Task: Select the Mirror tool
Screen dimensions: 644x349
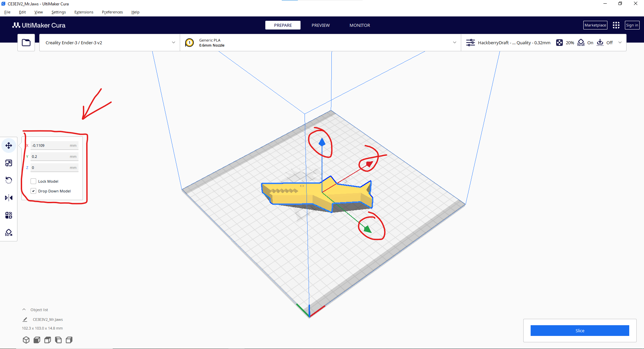Action: coord(9,198)
